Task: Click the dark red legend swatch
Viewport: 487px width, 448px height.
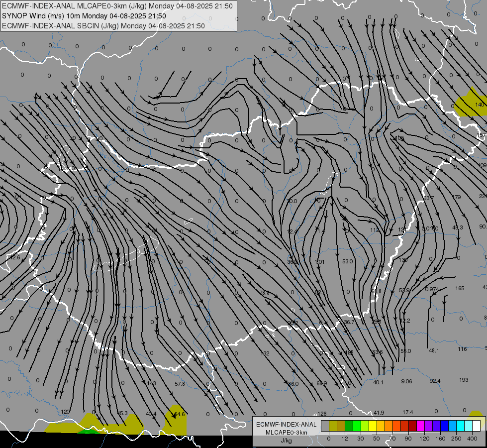Action: pyautogui.click(x=413, y=426)
